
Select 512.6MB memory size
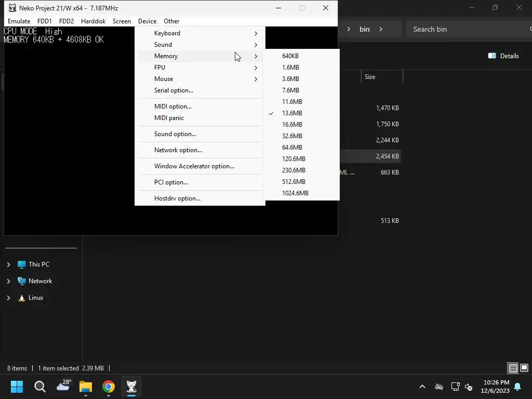coord(301,181)
